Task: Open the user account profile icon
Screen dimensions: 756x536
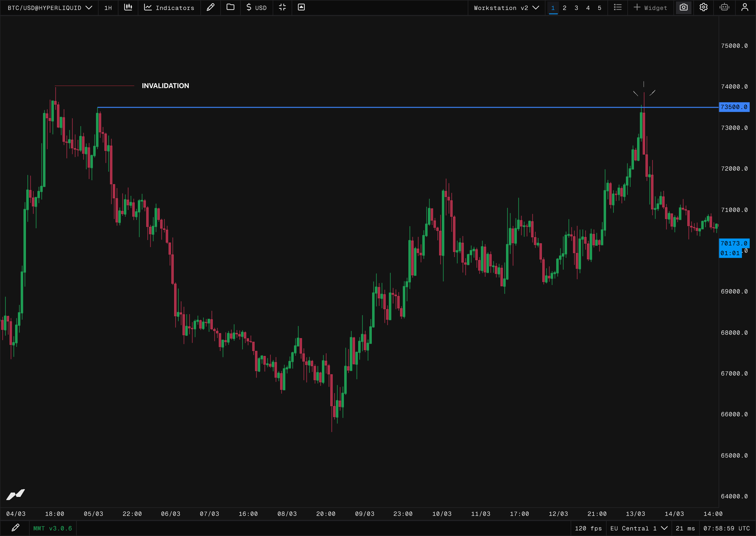Action: [745, 7]
